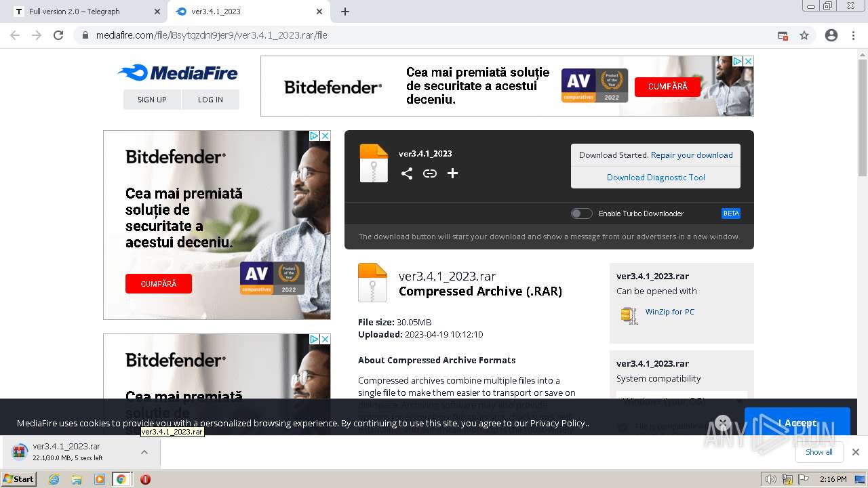868x488 pixels.
Task: Close the top banner ad via X icon
Action: (x=748, y=61)
